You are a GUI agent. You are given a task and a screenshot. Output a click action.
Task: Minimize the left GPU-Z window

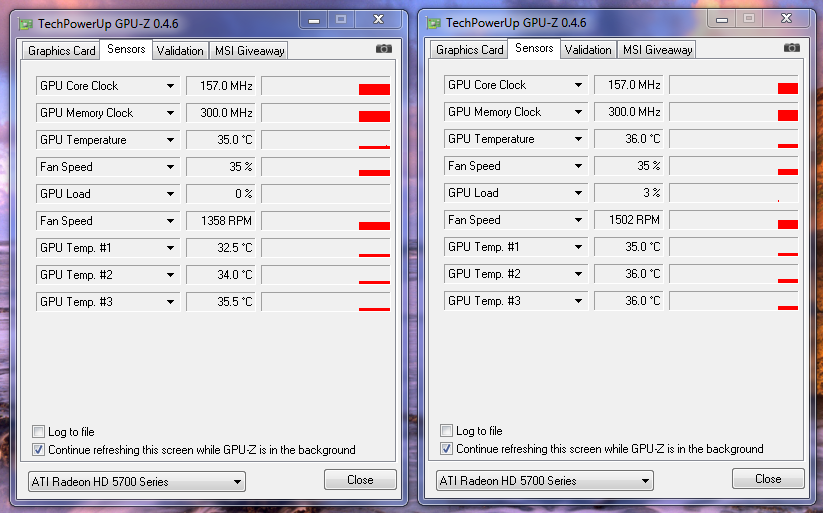point(314,20)
